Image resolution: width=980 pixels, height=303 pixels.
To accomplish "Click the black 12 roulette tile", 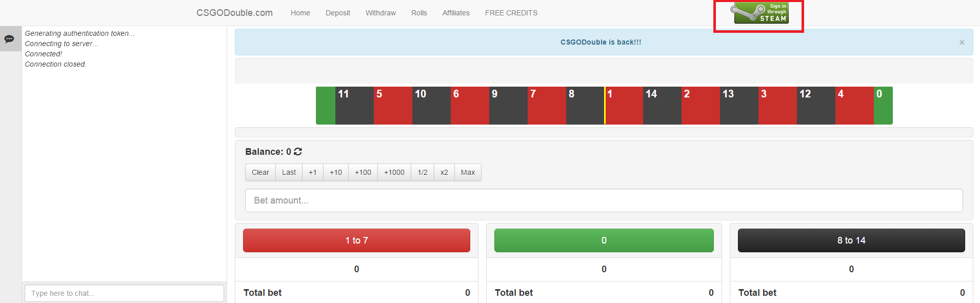I will pyautogui.click(x=816, y=106).
